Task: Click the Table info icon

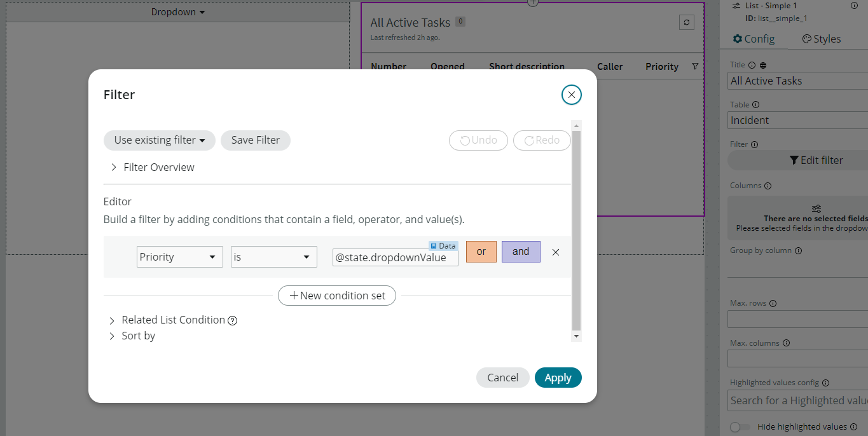Action: [755, 104]
